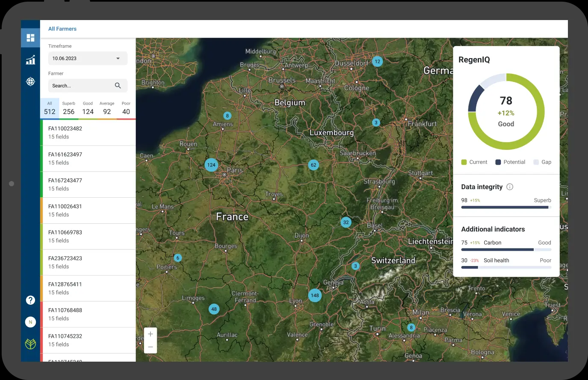This screenshot has height=380, width=588.
Task: Select the Average tab showing 92
Action: pos(107,108)
